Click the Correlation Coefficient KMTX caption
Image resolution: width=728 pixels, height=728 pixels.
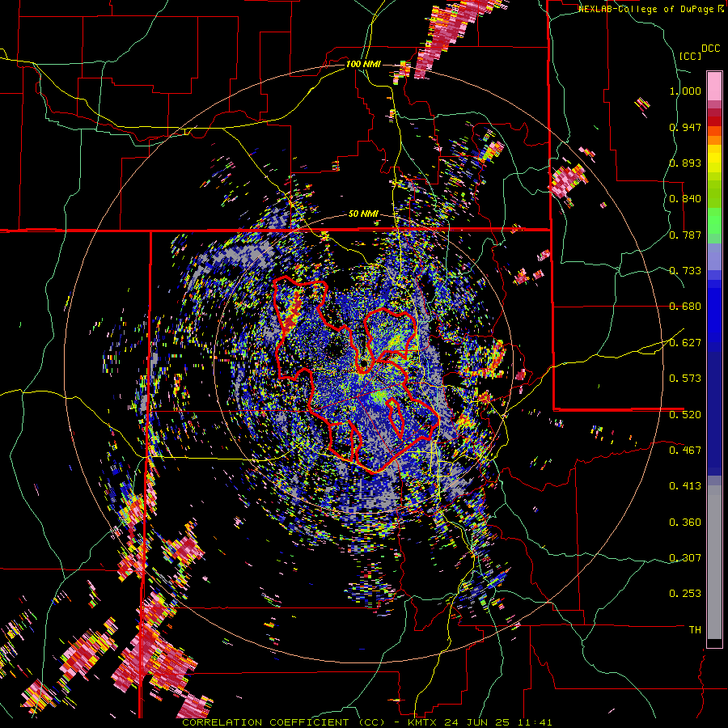[367, 722]
